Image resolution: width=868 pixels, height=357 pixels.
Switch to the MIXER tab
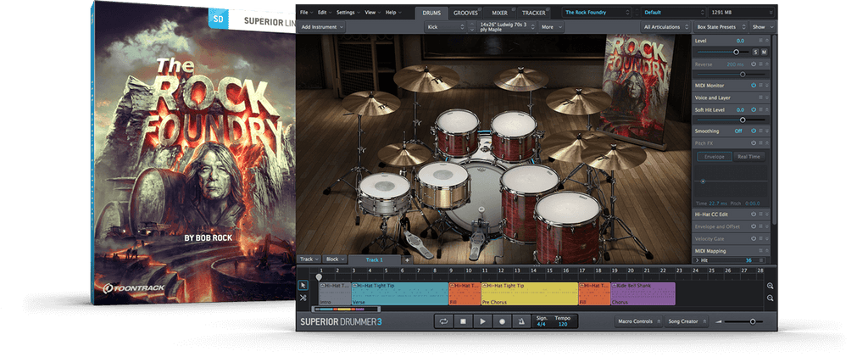point(500,13)
